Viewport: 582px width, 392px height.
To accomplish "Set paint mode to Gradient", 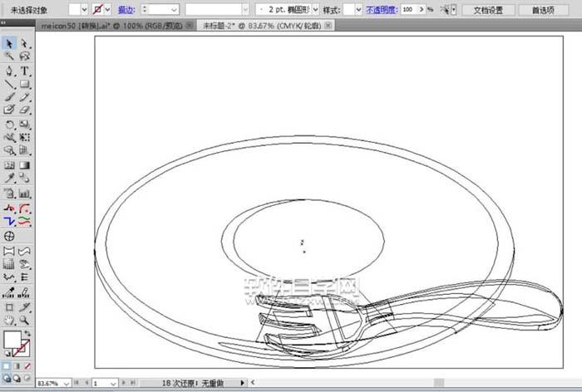I will (17, 366).
